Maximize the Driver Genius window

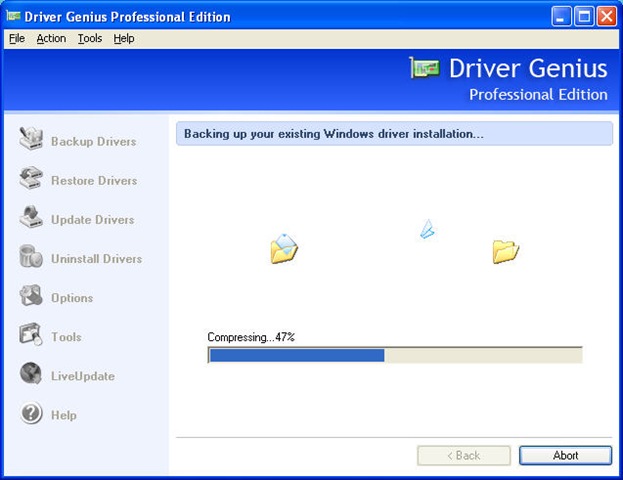click(x=584, y=17)
